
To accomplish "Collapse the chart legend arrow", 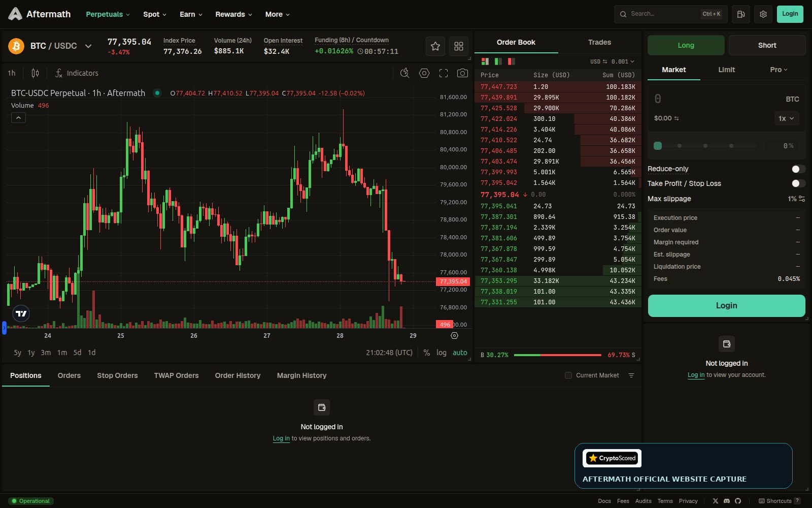I will [x=18, y=118].
